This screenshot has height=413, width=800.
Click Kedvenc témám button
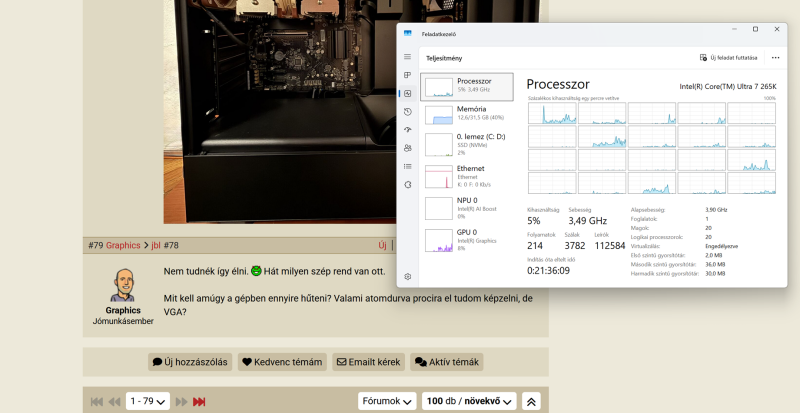282,362
